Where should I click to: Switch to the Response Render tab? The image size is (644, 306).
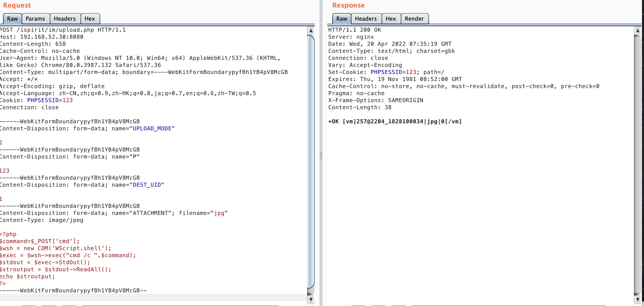(414, 19)
